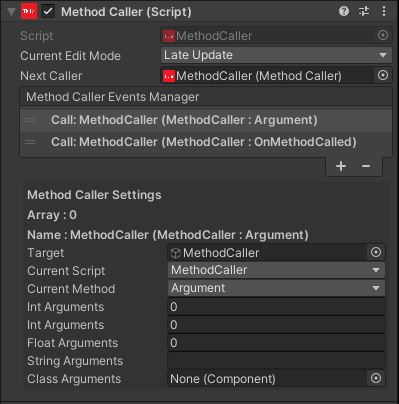
Task: Select the Call: MethodCaller OnMethodCalled list entry
Action: click(206, 142)
